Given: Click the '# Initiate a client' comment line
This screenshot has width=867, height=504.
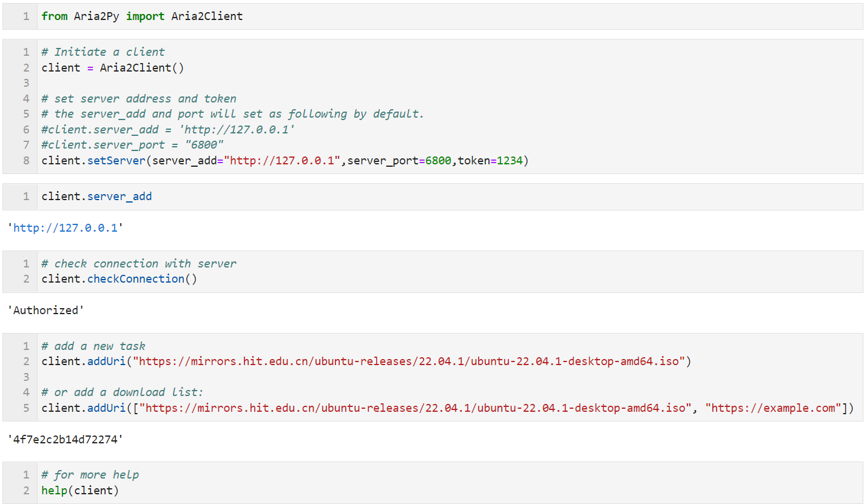Looking at the screenshot, I should tap(103, 52).
